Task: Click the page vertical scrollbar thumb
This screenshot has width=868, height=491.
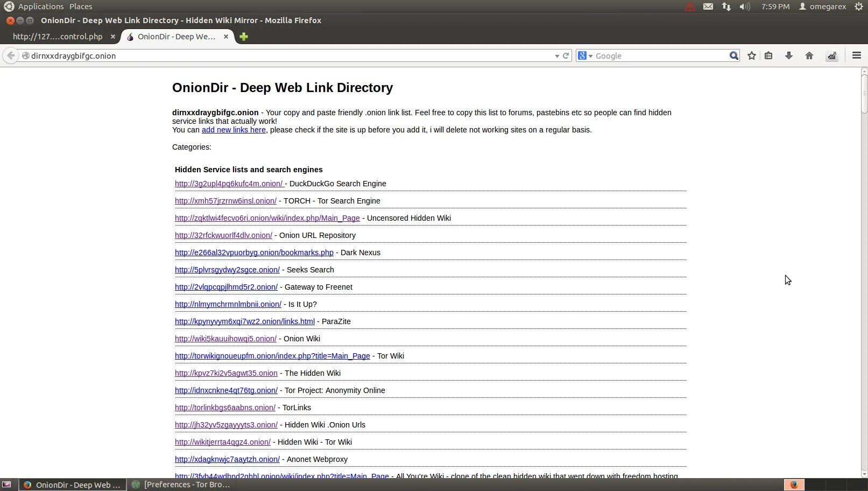Action: pyautogui.click(x=864, y=93)
